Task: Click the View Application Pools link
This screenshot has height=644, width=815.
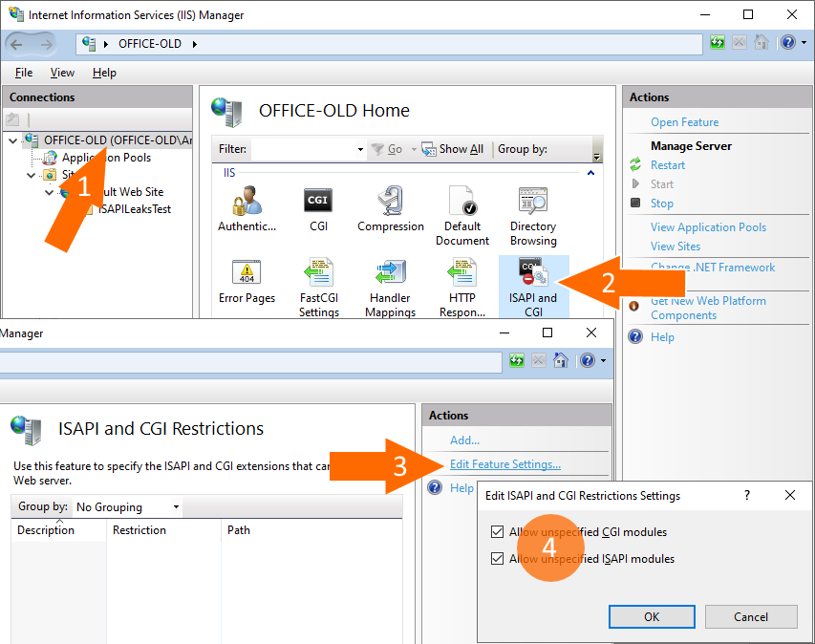Action: 708,226
